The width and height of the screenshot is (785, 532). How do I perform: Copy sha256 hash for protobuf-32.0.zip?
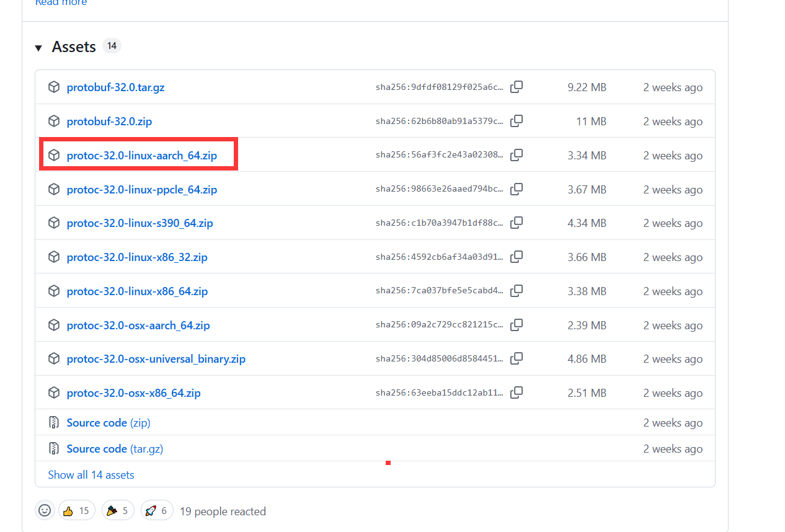(517, 121)
